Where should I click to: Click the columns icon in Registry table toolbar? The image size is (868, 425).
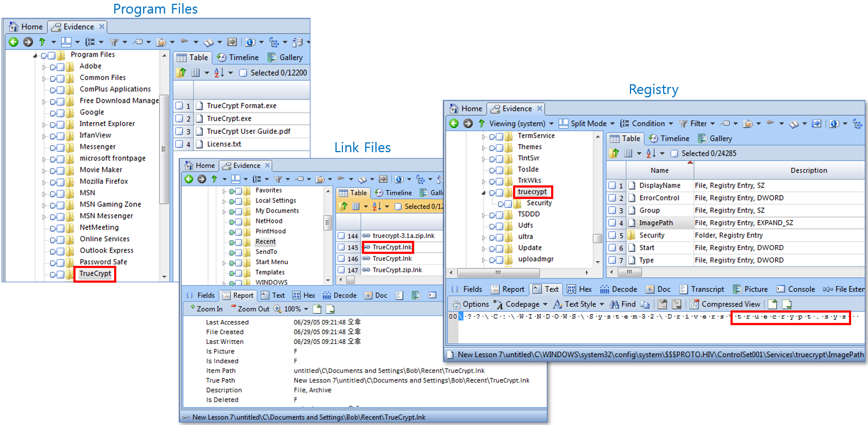pyautogui.click(x=628, y=153)
